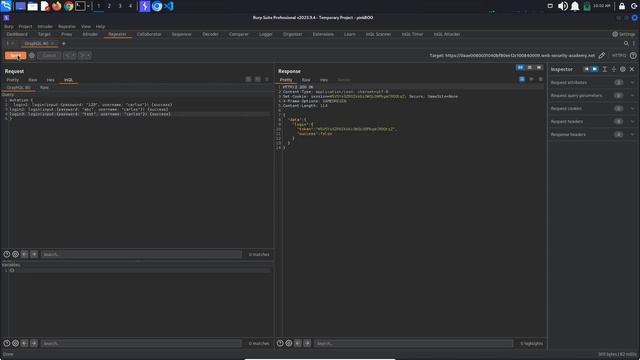Switch to the Collaborator tab
The width and height of the screenshot is (640, 360).
[x=149, y=34]
